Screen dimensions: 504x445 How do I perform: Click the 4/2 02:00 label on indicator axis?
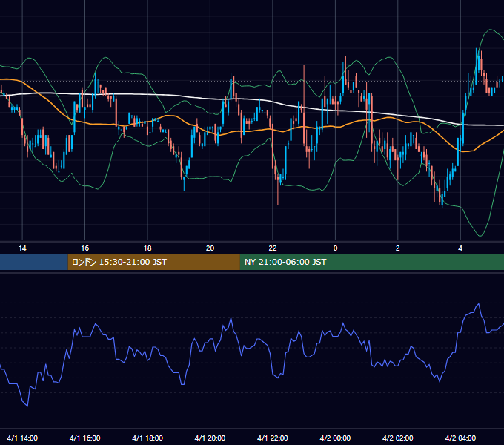click(398, 438)
